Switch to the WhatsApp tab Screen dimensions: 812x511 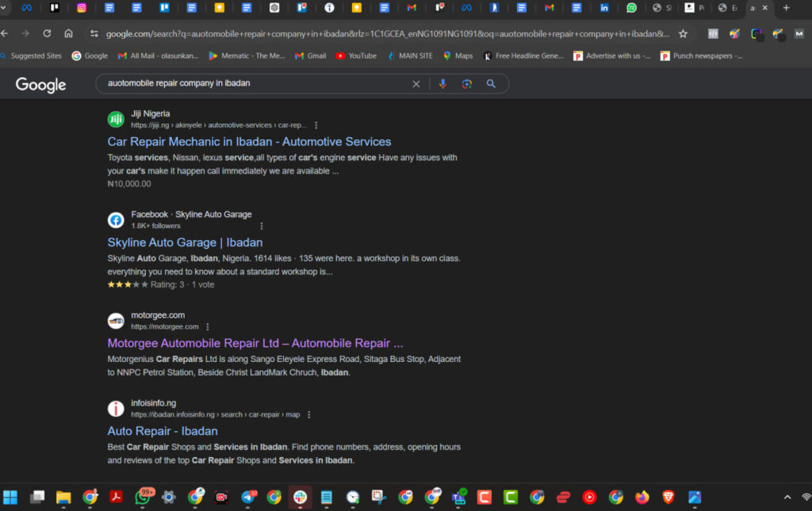pos(631,8)
